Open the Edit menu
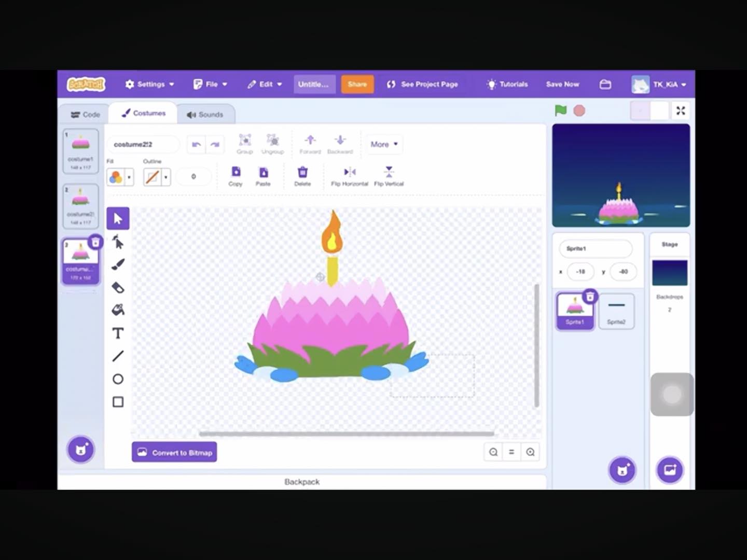 (x=265, y=84)
